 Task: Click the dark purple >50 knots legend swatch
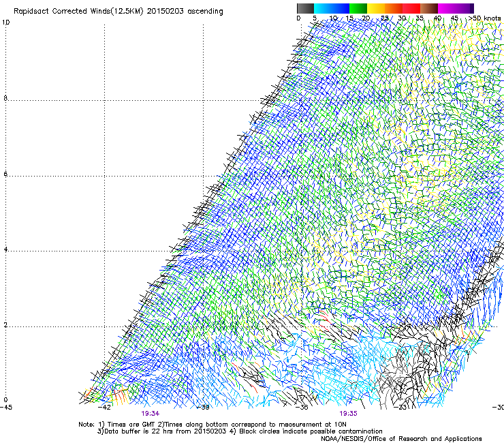472,8
